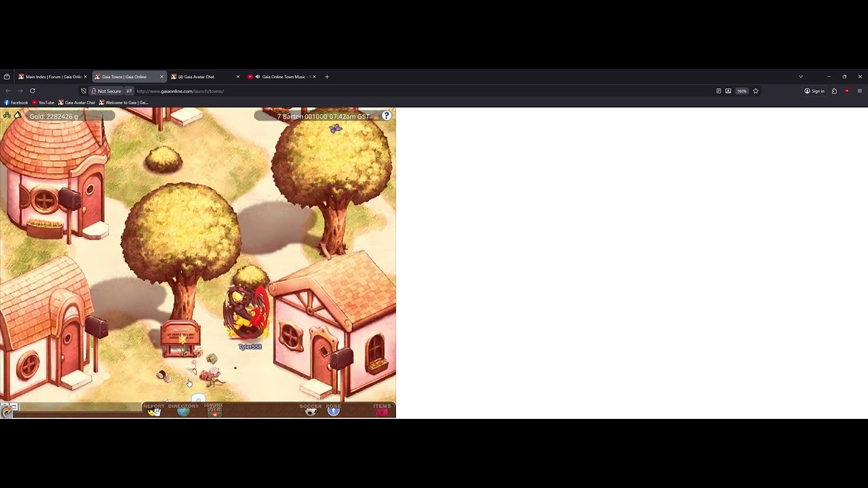
Task: Click the friends network icon beside Gold
Action: click(x=7, y=116)
